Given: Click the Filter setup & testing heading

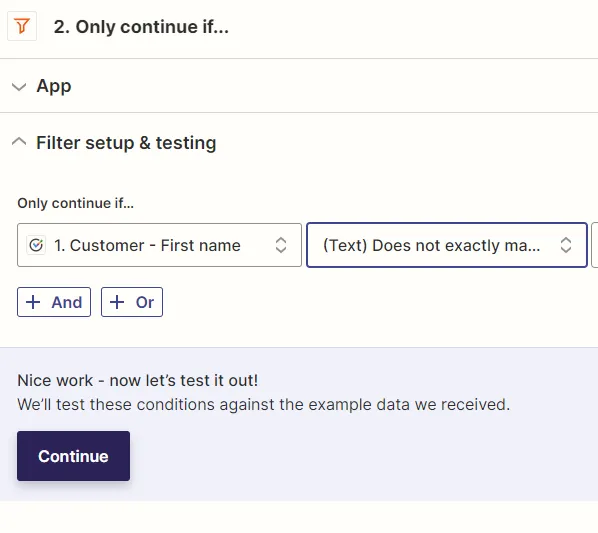Looking at the screenshot, I should coord(126,143).
